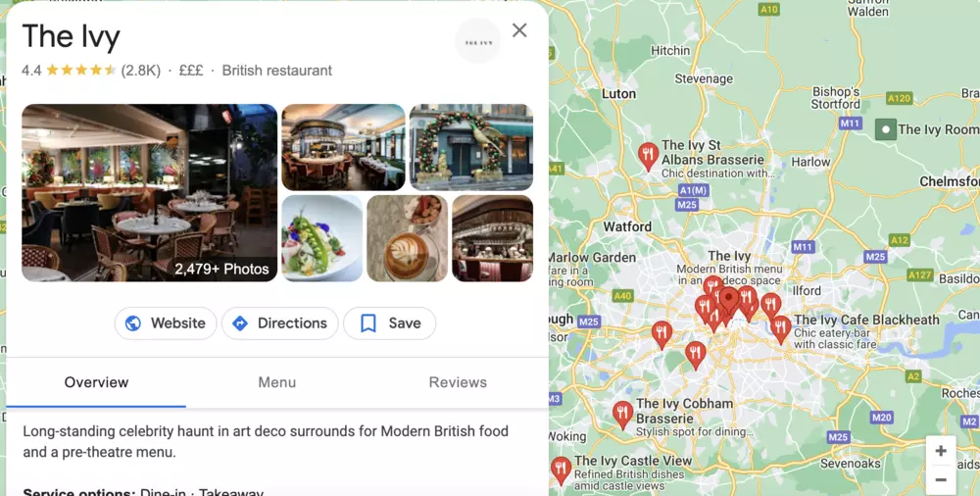Switch to the Menu tab
The image size is (980, 496).
pyautogui.click(x=277, y=382)
